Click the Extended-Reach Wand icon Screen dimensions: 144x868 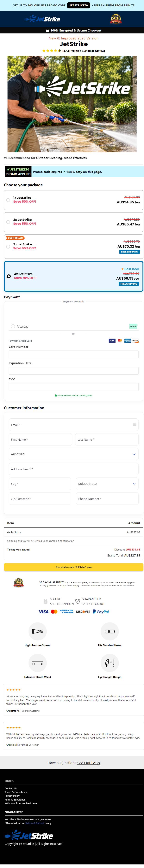(x=38, y=663)
